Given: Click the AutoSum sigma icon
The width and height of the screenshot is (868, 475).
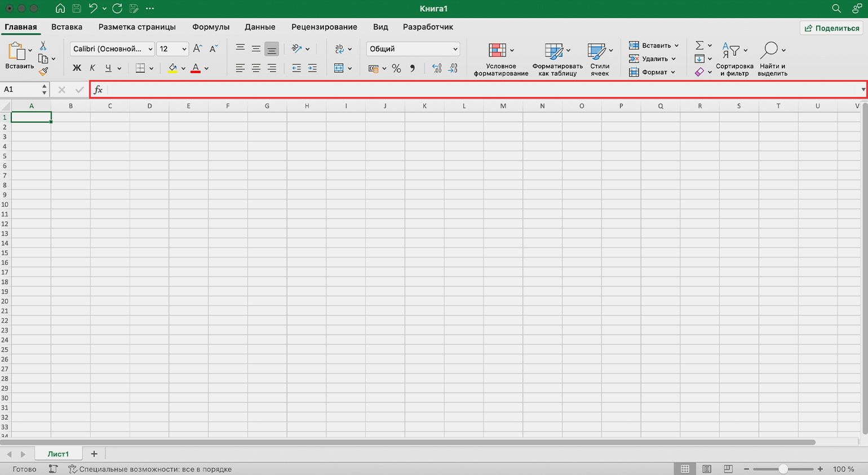Looking at the screenshot, I should tap(699, 46).
